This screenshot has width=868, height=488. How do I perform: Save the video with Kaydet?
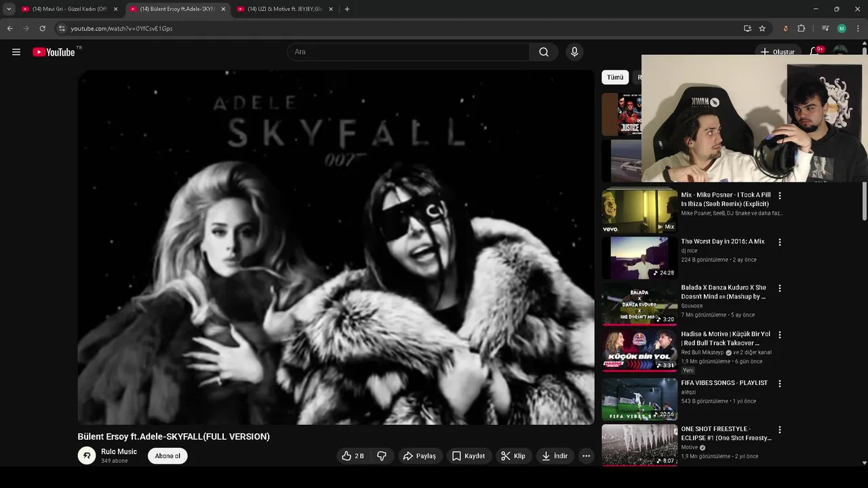coord(469,456)
